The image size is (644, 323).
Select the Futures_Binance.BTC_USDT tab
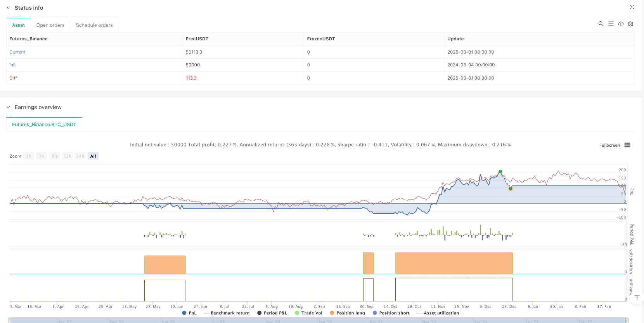tap(44, 125)
